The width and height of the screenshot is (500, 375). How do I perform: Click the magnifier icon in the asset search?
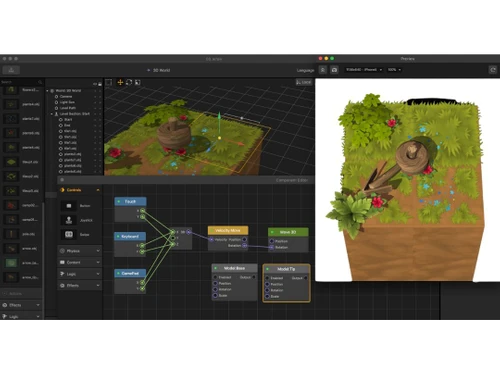[40, 82]
